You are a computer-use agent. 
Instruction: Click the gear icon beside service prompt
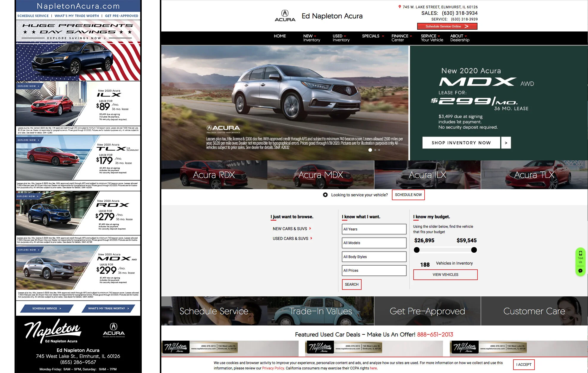tap(325, 195)
